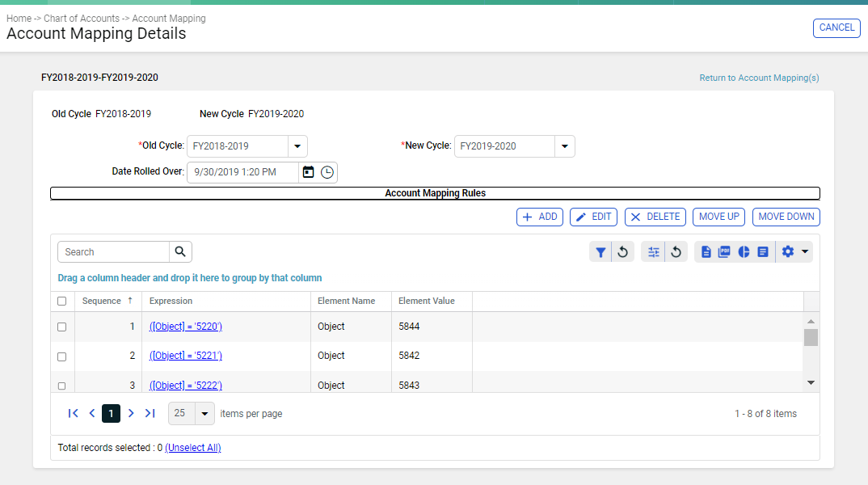Click the Element Value column header
The width and height of the screenshot is (868, 485).
(x=427, y=301)
